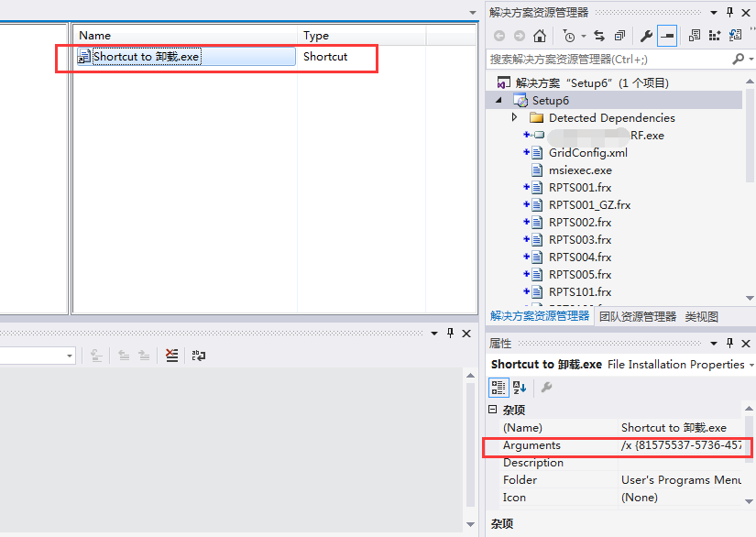The width and height of the screenshot is (756, 537).
Task: Select RPTS004.frx file
Action: tap(580, 257)
